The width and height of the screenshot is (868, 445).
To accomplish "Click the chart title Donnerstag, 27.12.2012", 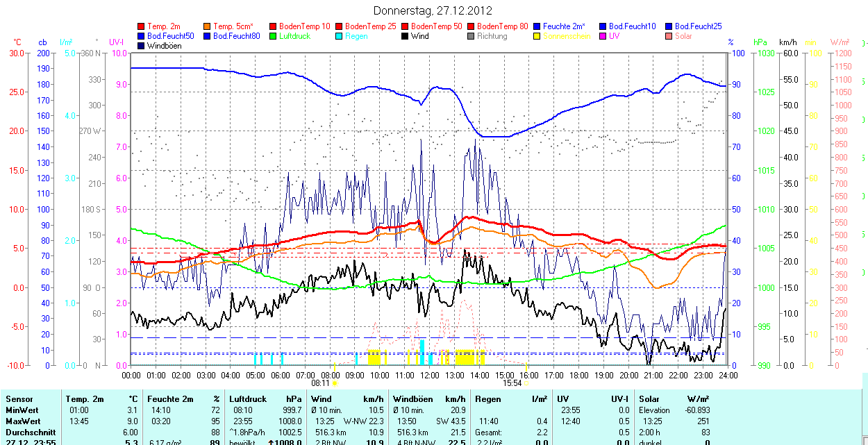I will tap(433, 10).
